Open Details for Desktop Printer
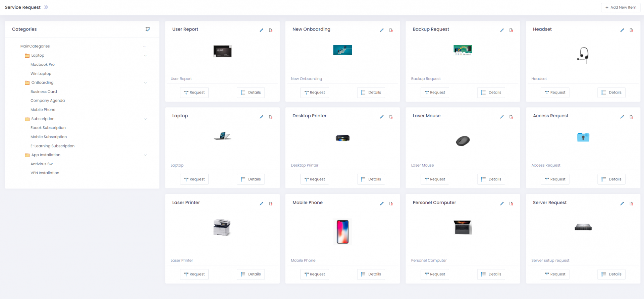This screenshot has height=299, width=644. [x=371, y=179]
